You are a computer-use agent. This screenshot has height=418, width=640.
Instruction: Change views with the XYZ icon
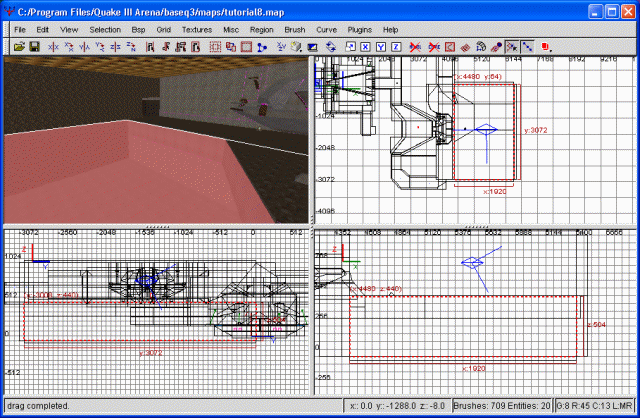click(281, 47)
